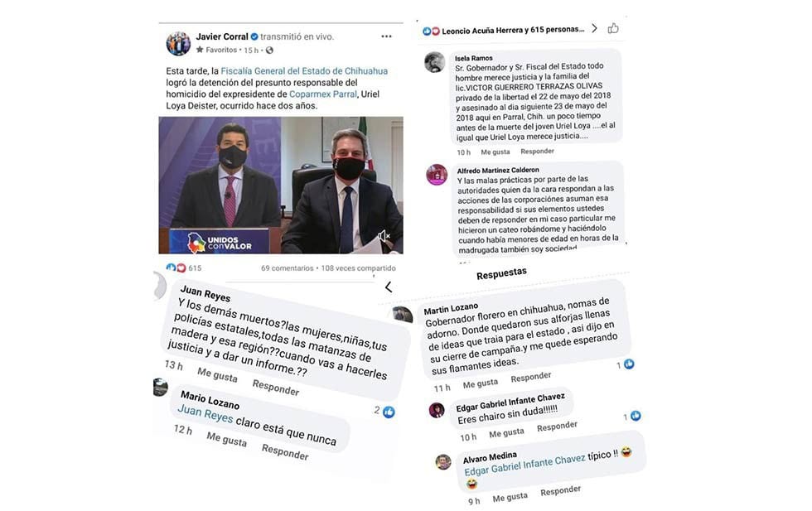
Task: Click the globe public privacy icon
Action: pos(269,51)
